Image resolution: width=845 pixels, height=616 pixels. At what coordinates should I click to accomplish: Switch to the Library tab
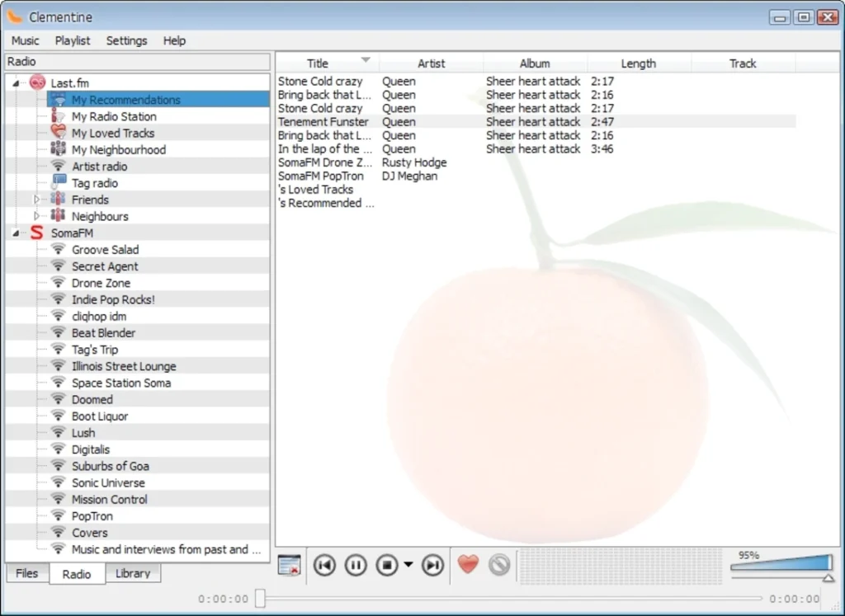(132, 573)
